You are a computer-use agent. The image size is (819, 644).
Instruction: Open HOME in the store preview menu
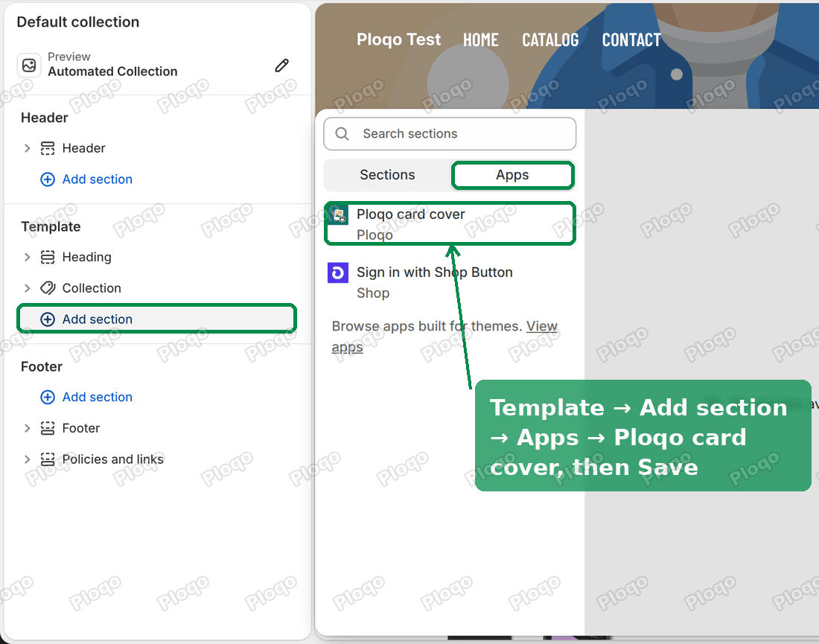480,39
